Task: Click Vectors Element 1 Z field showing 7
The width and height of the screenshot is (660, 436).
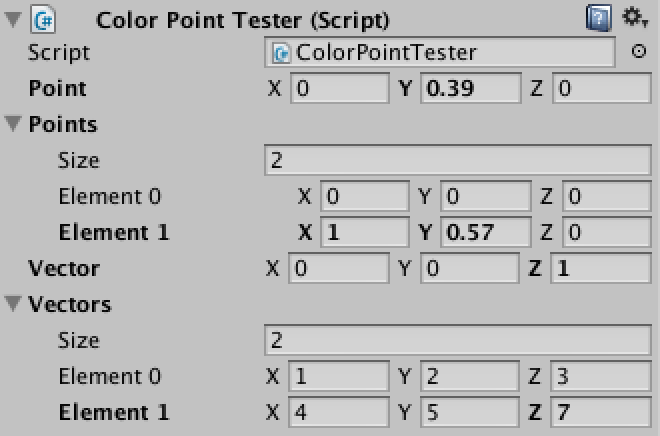Action: tap(601, 412)
